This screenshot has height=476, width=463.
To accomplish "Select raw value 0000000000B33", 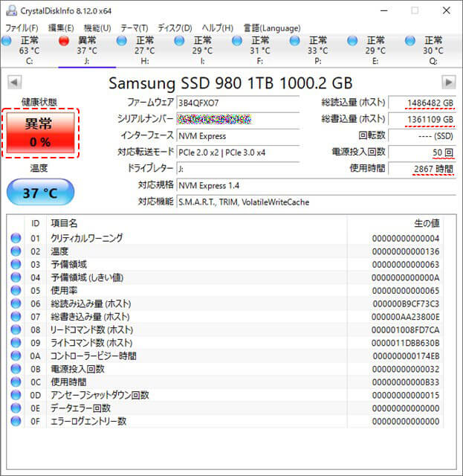I will tap(406, 382).
